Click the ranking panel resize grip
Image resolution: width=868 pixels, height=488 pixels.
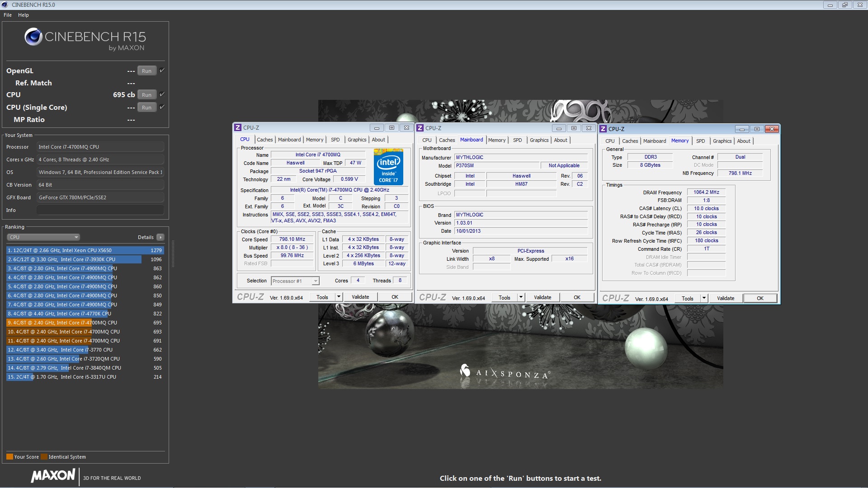[x=172, y=254]
